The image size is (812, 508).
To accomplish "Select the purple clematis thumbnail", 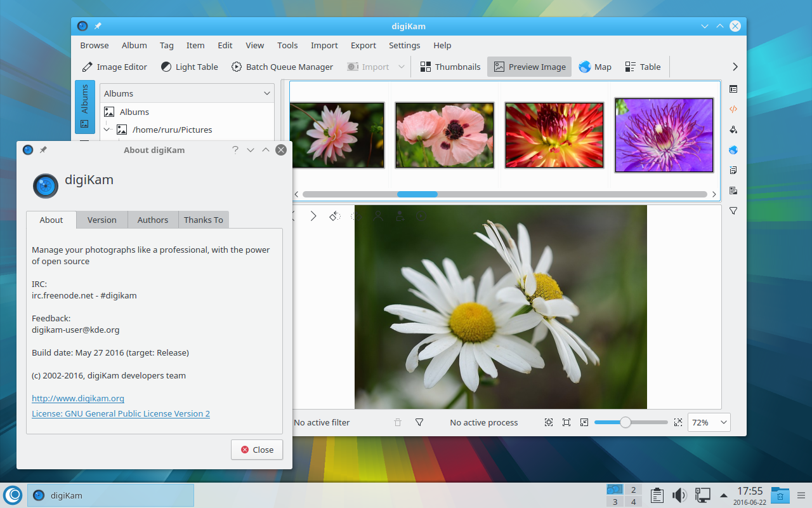I will (x=664, y=135).
